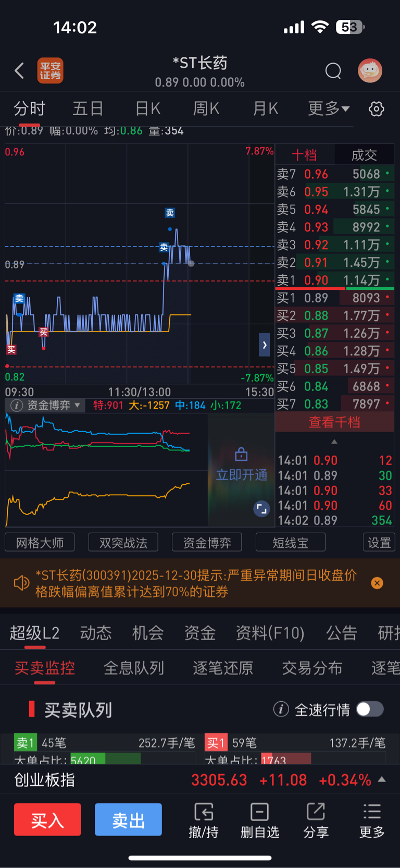Toggle the 全速行情 switch
This screenshot has height=868, width=400.
click(x=370, y=709)
